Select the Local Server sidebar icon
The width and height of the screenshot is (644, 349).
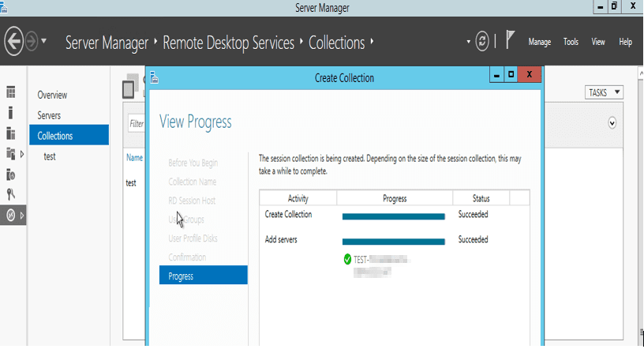pos(11,113)
